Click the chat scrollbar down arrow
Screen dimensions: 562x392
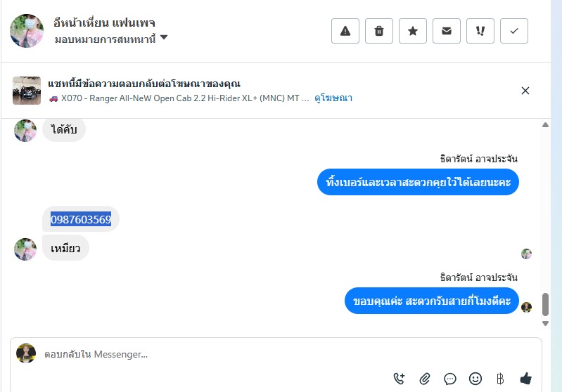(x=545, y=323)
